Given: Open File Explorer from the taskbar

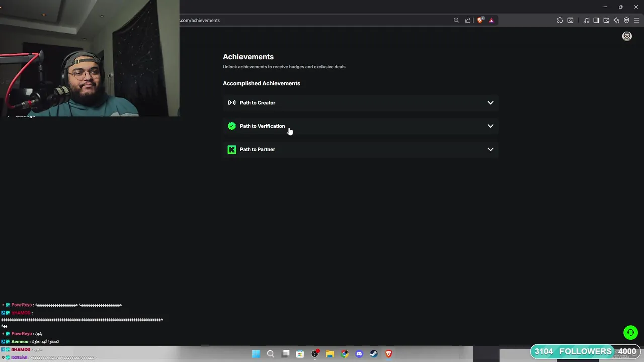Looking at the screenshot, I should (x=330, y=354).
